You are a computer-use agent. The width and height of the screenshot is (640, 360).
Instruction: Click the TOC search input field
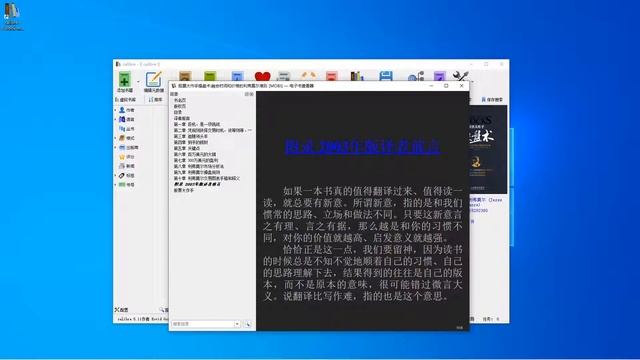tap(202, 324)
